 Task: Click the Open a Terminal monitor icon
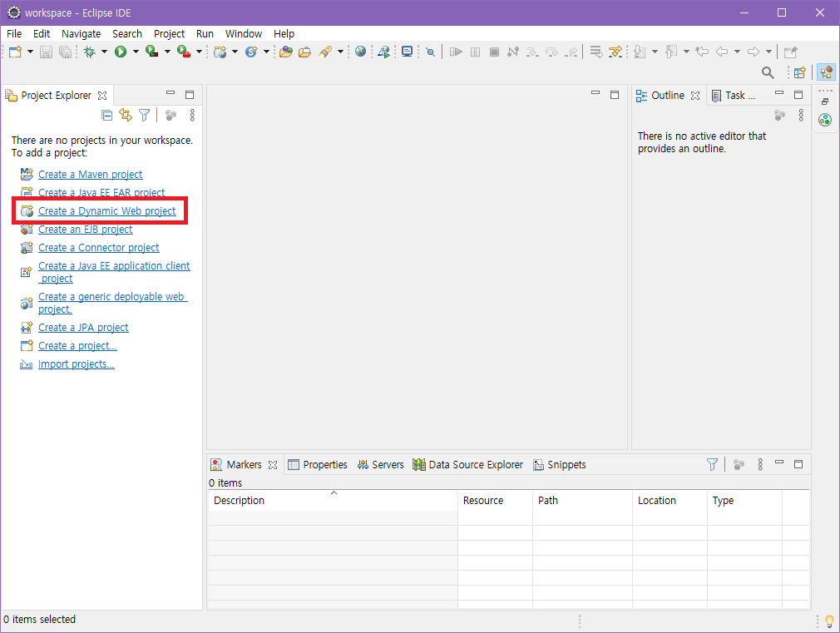coord(408,52)
